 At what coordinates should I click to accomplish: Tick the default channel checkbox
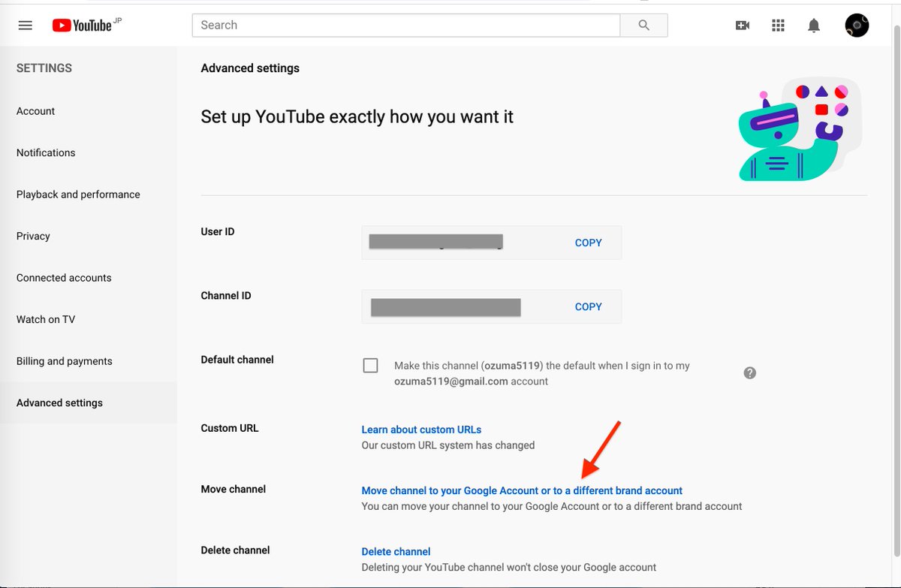point(370,366)
